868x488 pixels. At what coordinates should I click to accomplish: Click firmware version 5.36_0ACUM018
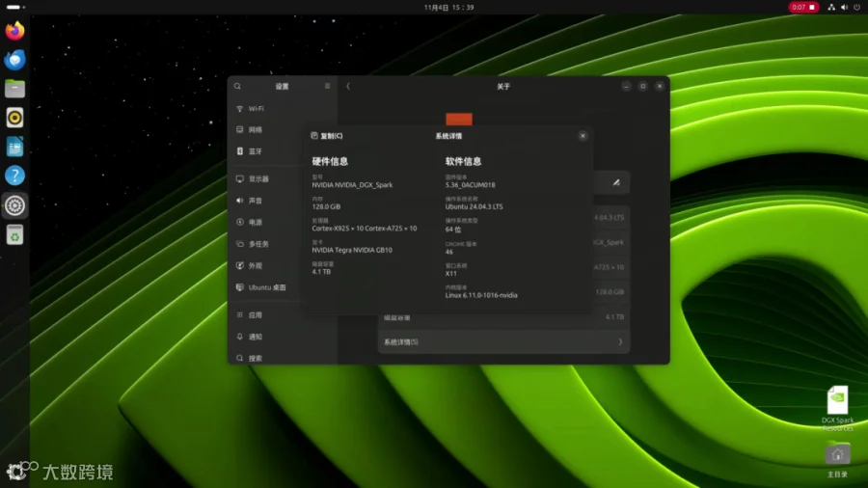pyautogui.click(x=470, y=185)
